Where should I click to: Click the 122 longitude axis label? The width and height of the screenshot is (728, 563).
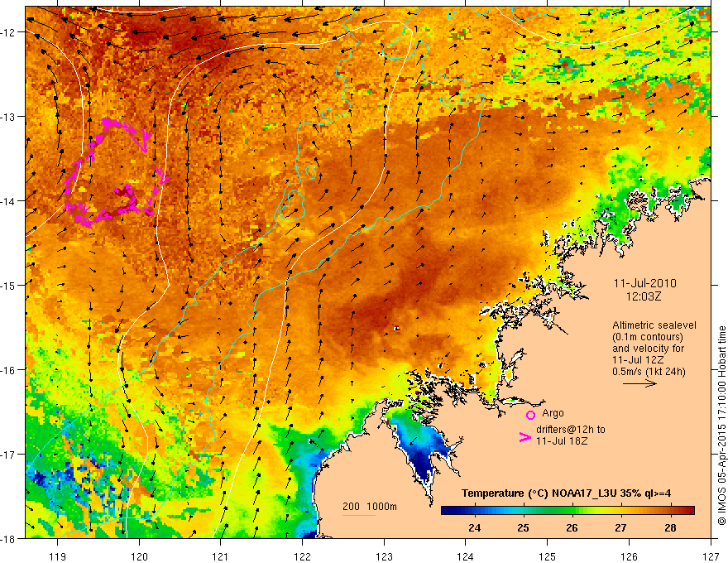[302, 556]
